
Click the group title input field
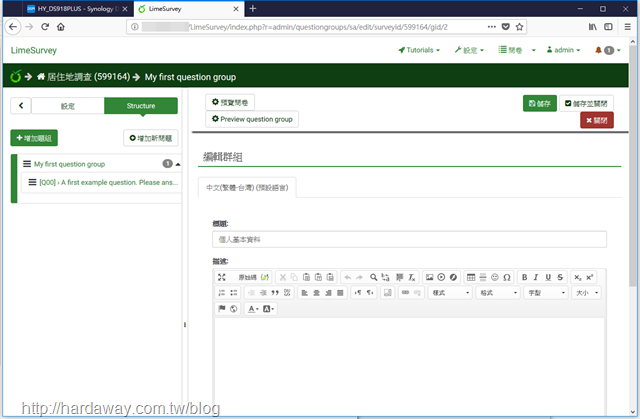pyautogui.click(x=409, y=239)
